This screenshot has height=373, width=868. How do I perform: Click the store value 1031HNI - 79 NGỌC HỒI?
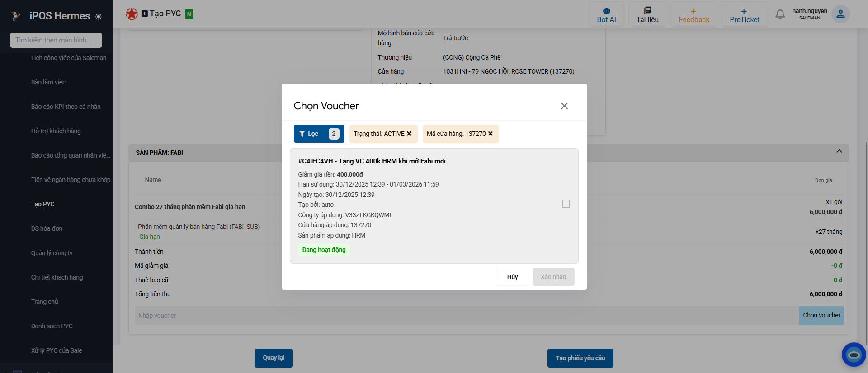tap(509, 71)
